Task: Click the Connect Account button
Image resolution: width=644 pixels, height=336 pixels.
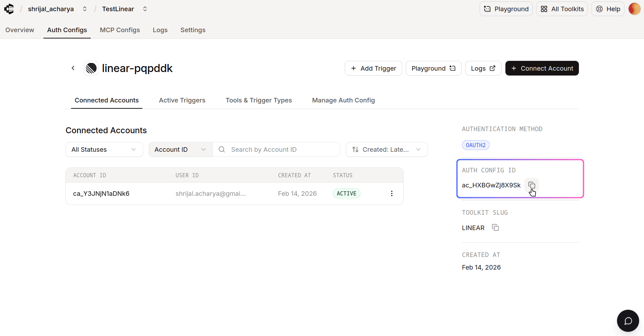Action: (542, 68)
